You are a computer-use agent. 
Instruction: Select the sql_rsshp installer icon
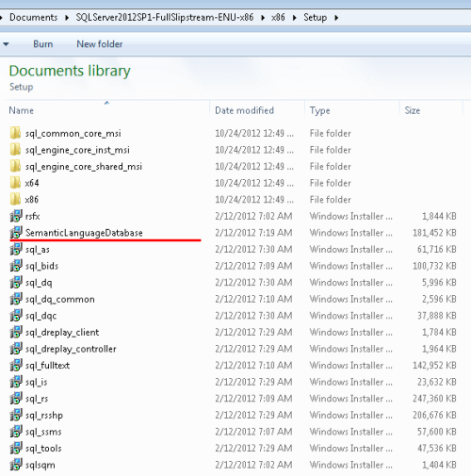tap(16, 415)
